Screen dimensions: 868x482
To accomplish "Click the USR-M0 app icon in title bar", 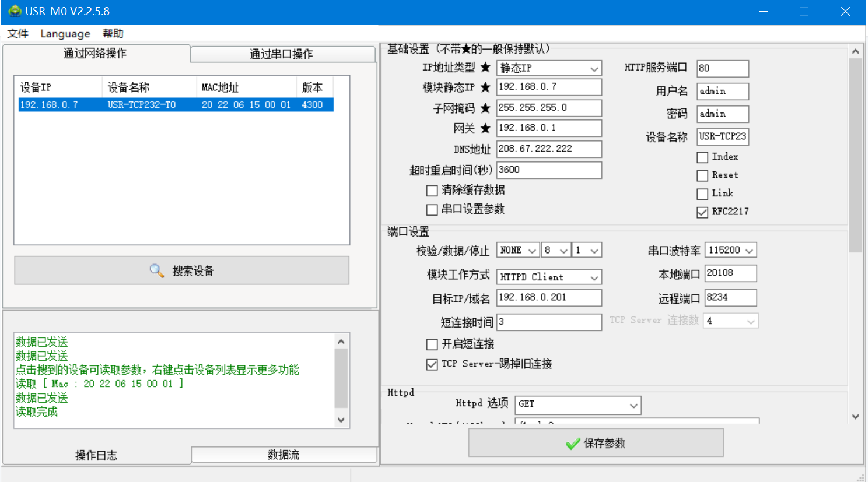I will (x=15, y=11).
